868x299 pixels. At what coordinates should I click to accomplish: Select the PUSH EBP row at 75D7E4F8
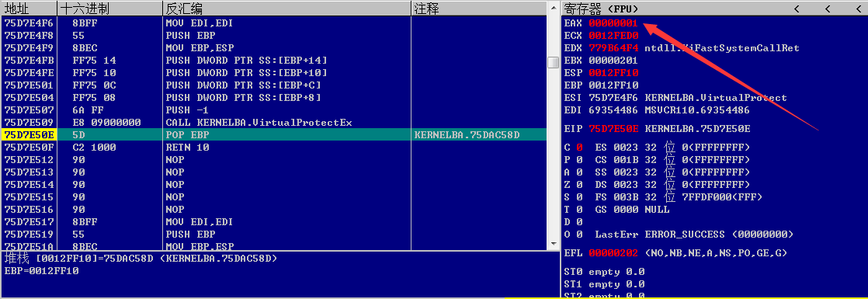(x=273, y=36)
